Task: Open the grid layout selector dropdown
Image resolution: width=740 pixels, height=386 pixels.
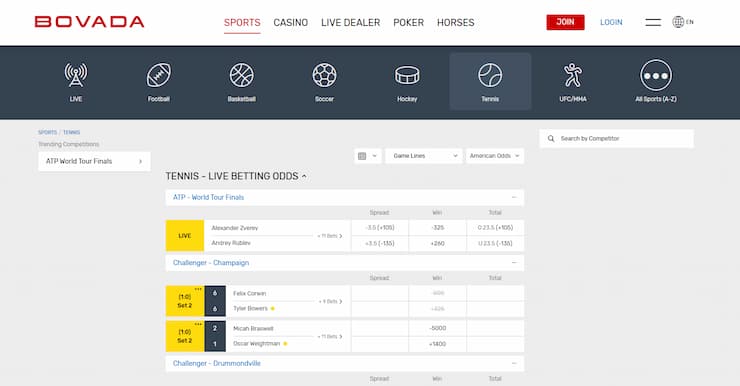Action: (368, 156)
